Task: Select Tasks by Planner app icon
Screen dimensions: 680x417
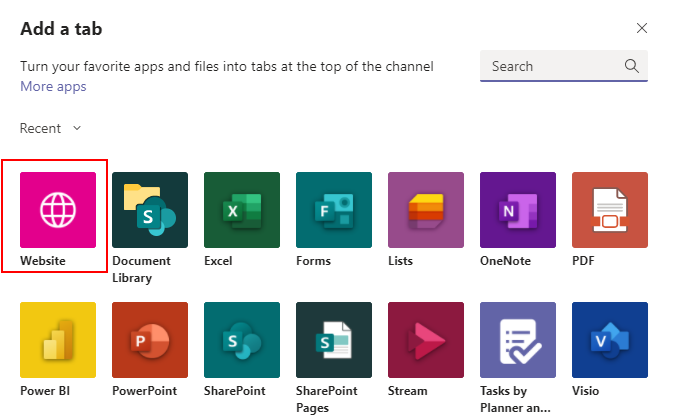Action: coord(517,340)
